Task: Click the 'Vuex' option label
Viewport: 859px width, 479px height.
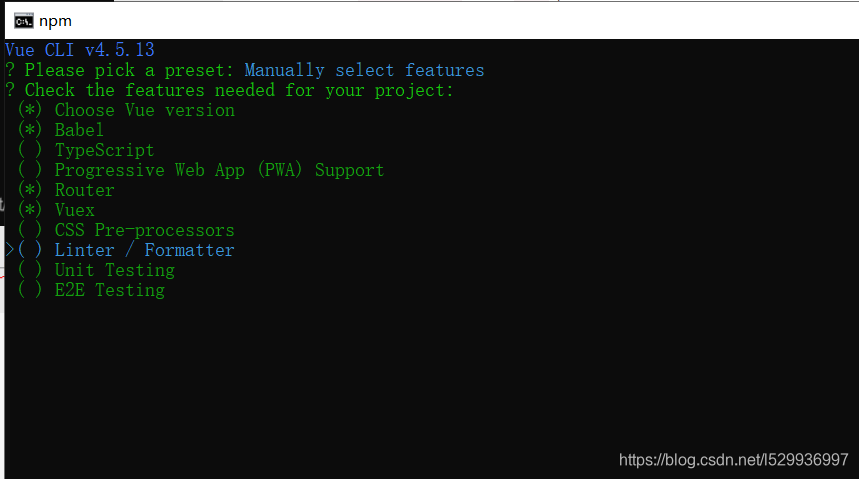Action: (75, 210)
